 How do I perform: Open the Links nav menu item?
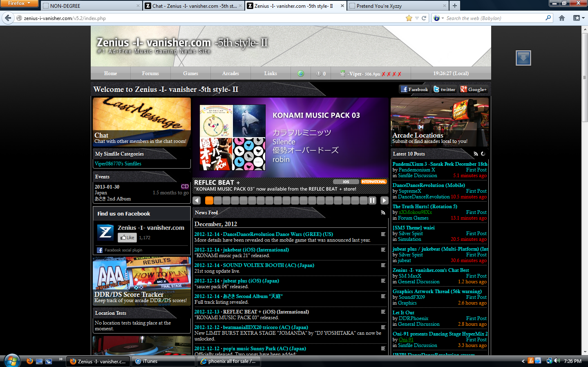click(x=271, y=73)
